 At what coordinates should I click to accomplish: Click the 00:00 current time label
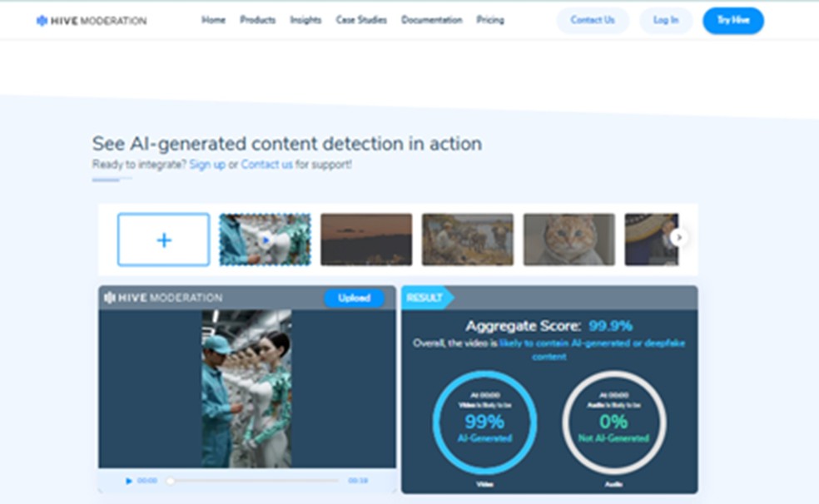[x=147, y=481]
